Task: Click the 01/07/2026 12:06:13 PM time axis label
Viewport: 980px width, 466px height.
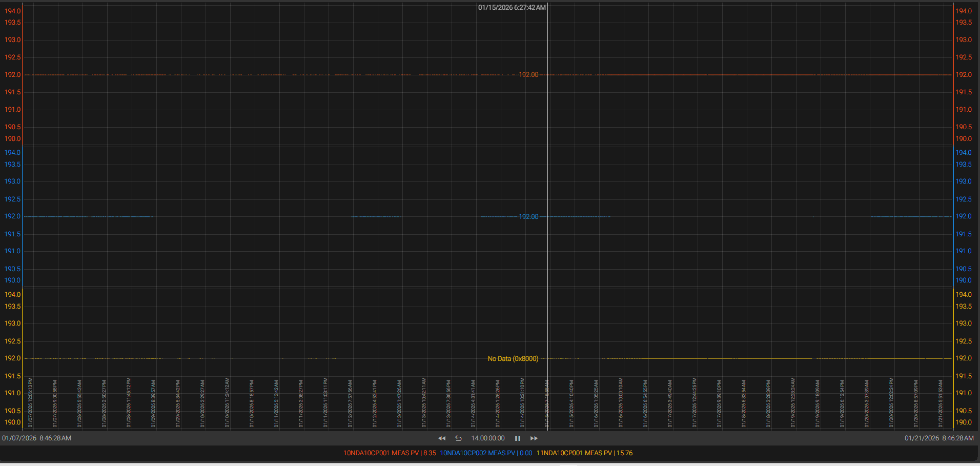Action: click(x=30, y=403)
